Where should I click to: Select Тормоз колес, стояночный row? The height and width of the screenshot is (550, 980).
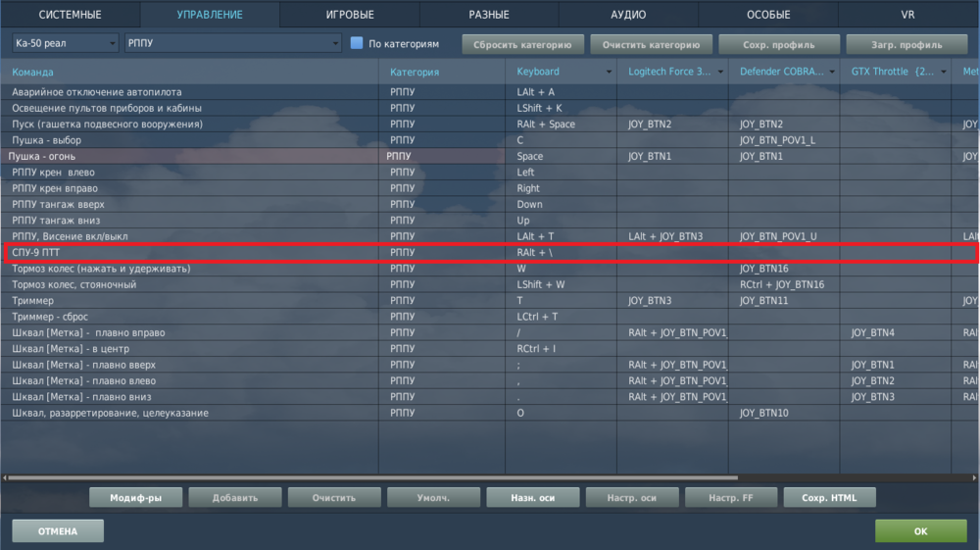(490, 284)
